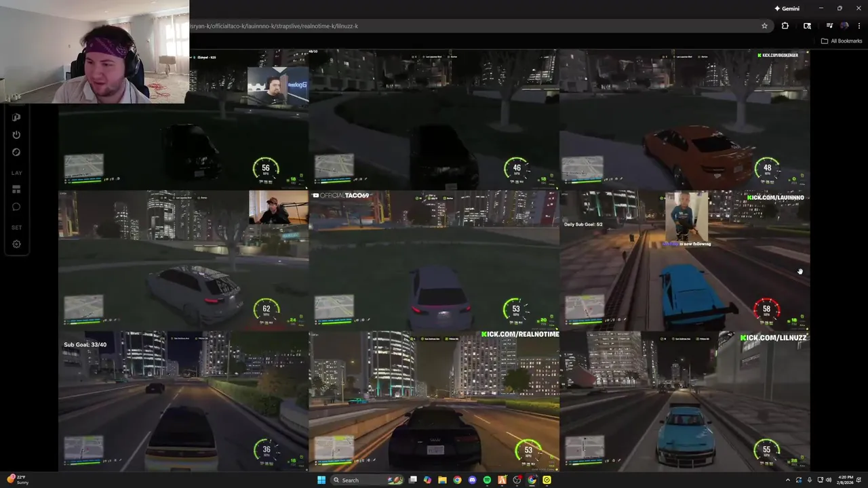Viewport: 868px width, 488px height.
Task: Open the All Bookmarks folder
Action: pyautogui.click(x=842, y=41)
